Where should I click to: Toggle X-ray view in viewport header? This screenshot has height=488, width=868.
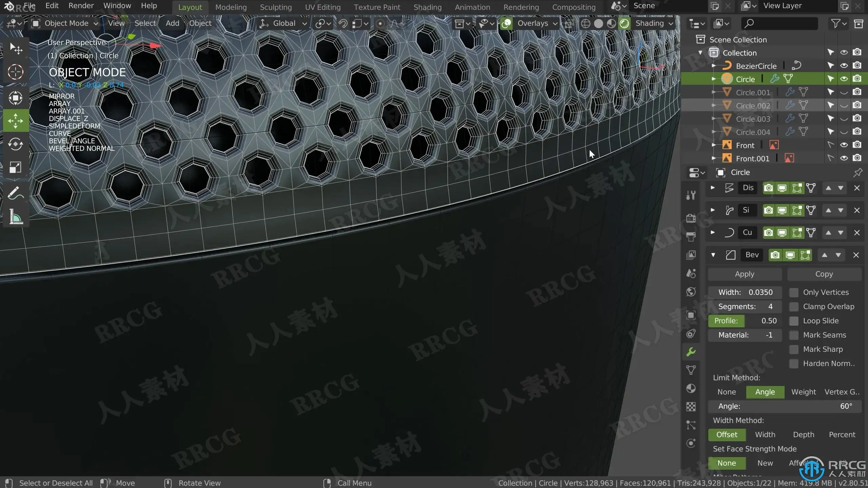click(x=569, y=23)
